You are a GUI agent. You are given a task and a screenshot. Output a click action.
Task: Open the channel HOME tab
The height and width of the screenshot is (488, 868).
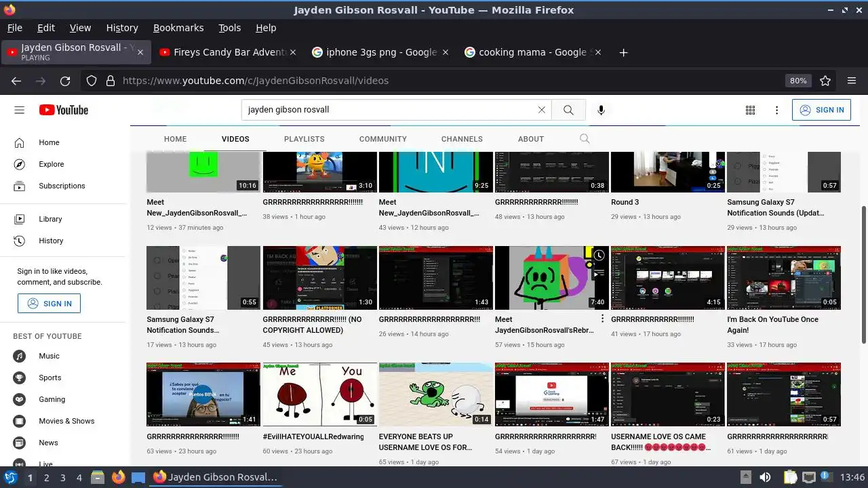(175, 139)
